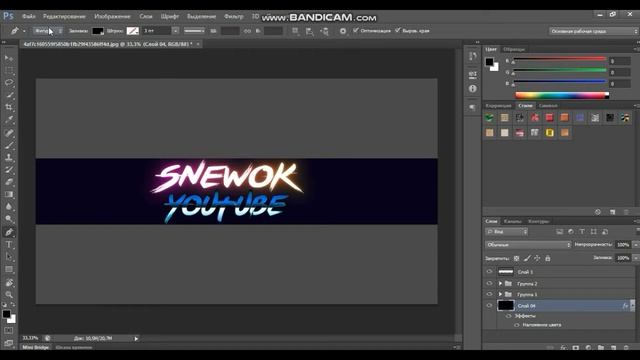Open the Редактирование menu

[x=64, y=16]
